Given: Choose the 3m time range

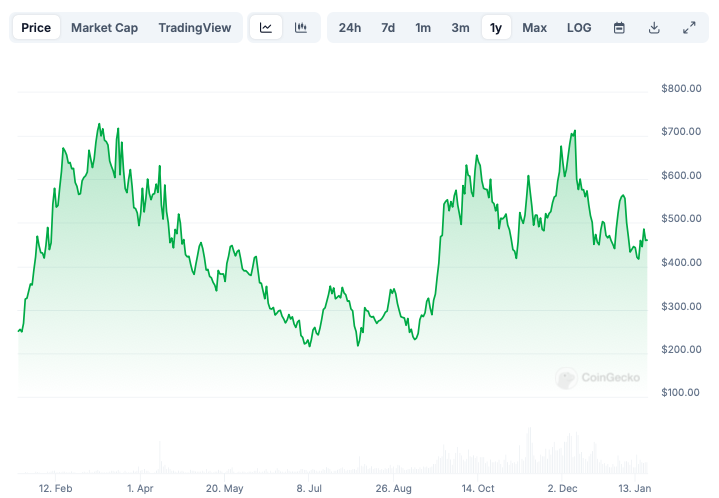Looking at the screenshot, I should click(x=460, y=28).
